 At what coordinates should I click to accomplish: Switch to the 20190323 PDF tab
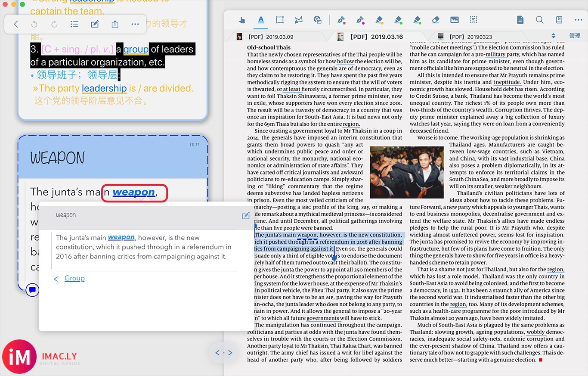[465, 37]
